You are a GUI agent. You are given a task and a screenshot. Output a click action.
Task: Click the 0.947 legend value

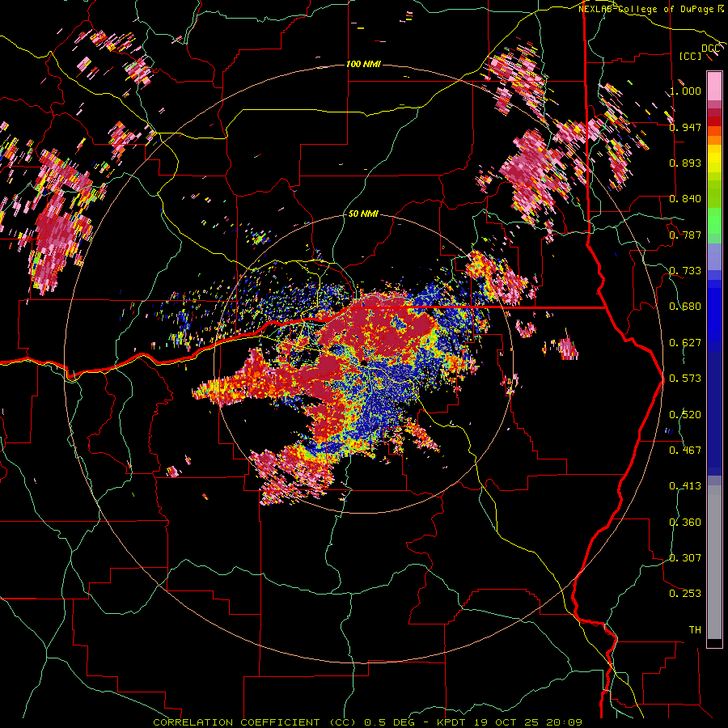685,127
